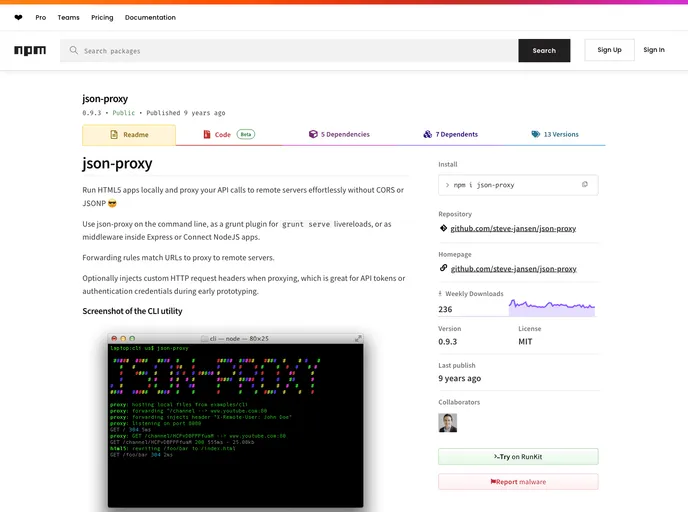Copy the npm install command
The width and height of the screenshot is (688, 512).
[x=584, y=184]
